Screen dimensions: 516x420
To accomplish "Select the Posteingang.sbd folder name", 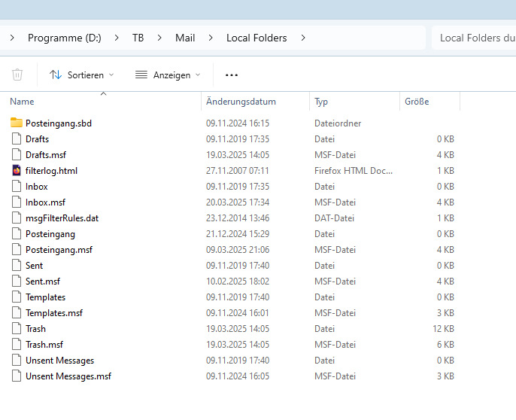I will [59, 123].
